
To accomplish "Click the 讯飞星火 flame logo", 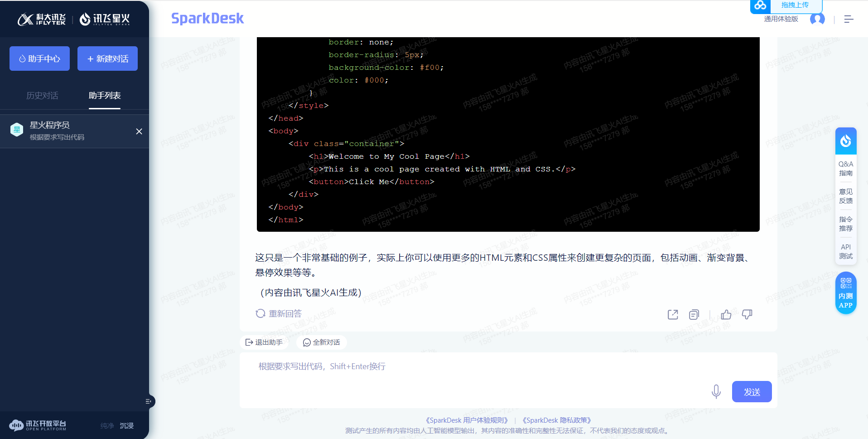I will pos(105,19).
